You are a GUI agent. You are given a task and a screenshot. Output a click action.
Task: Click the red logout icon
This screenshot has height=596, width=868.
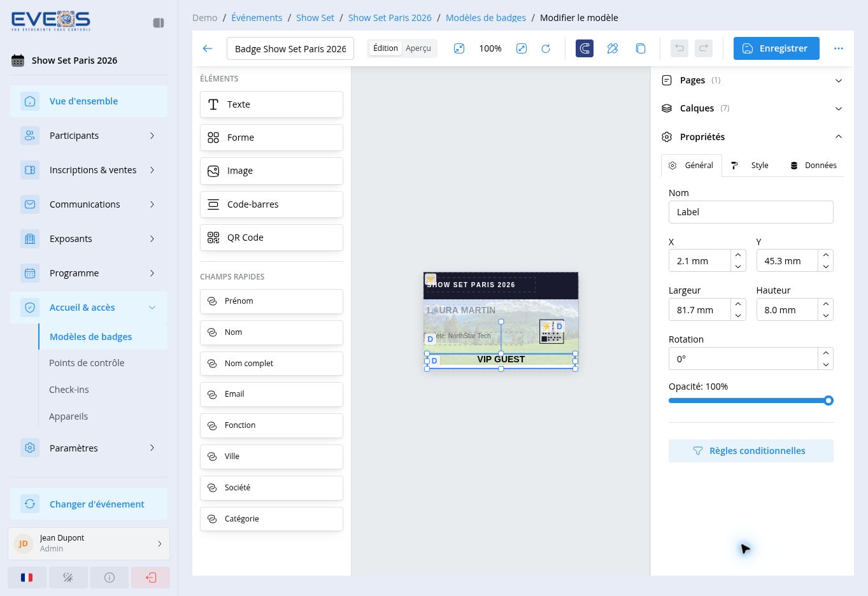tap(151, 578)
